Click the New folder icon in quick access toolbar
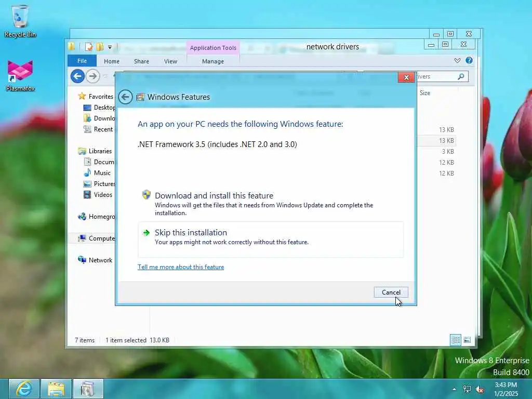The height and width of the screenshot is (399, 532). (100, 47)
